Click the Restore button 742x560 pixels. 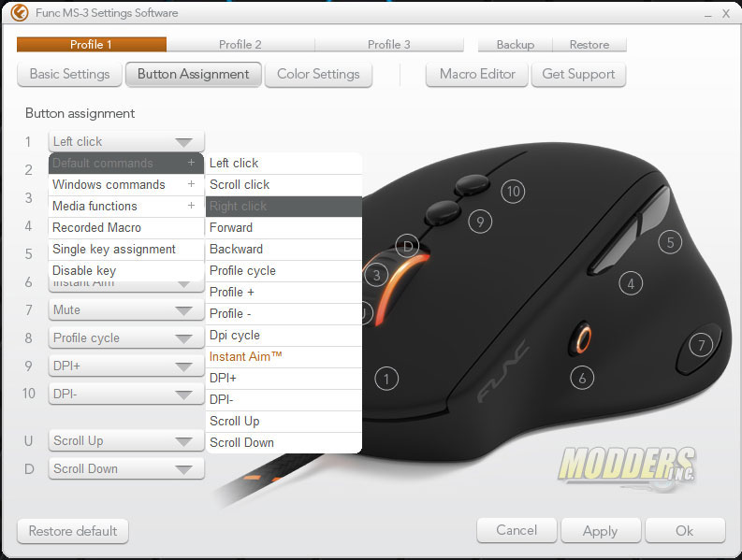pos(589,45)
